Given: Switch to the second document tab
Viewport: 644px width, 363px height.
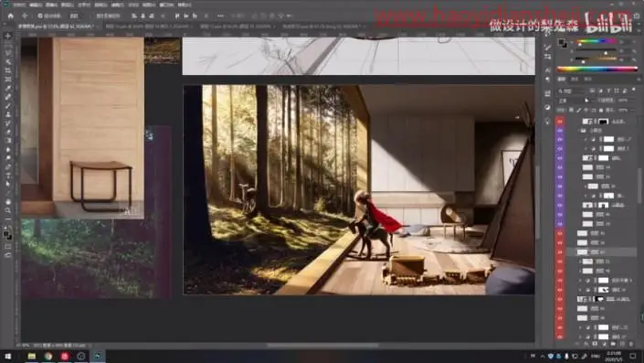Looking at the screenshot, I should click(x=147, y=26).
